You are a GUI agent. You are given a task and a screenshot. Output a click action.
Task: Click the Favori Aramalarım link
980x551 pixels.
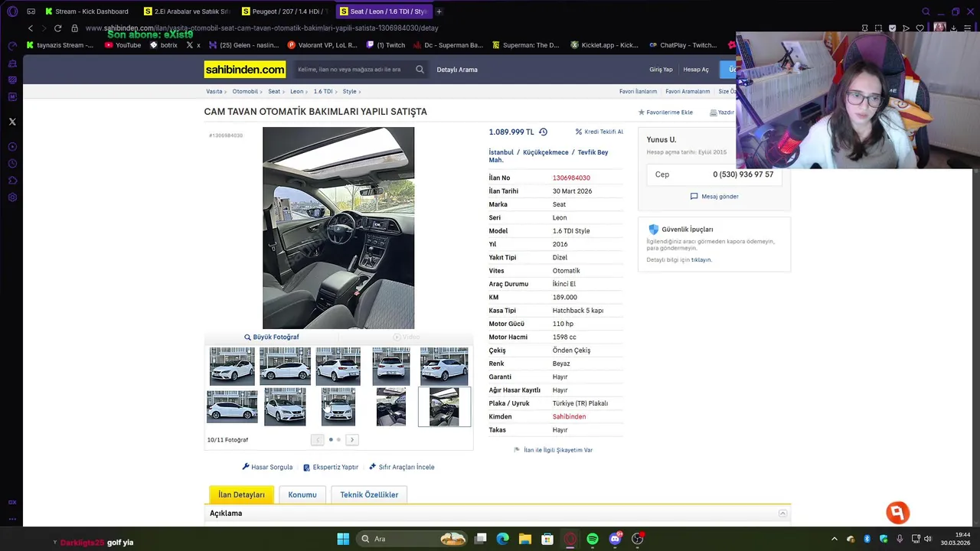[x=688, y=91]
